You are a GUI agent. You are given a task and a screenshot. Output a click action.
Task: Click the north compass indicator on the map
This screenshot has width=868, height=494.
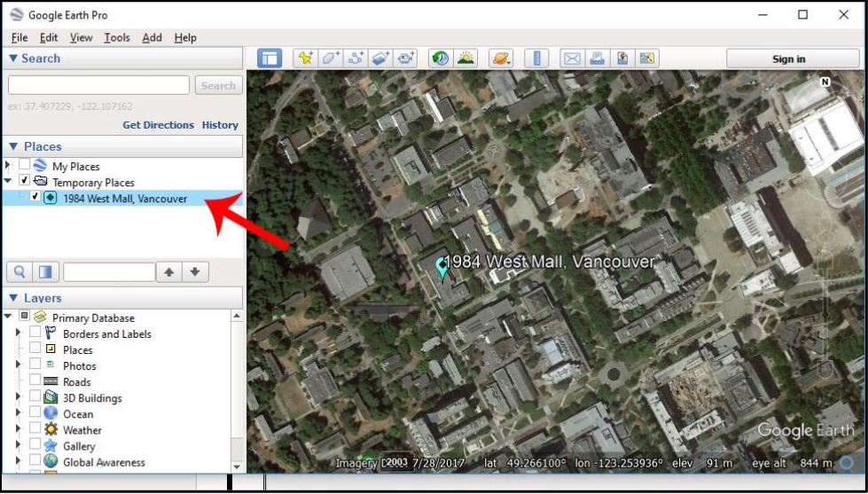pyautogui.click(x=825, y=82)
